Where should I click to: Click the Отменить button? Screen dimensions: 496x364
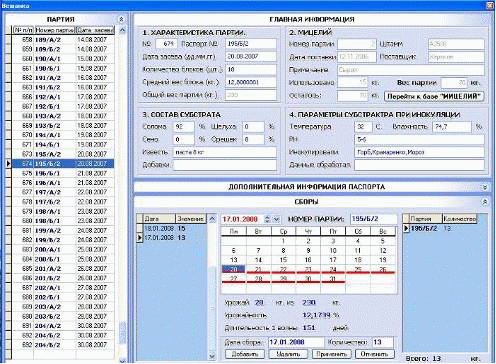click(x=375, y=354)
